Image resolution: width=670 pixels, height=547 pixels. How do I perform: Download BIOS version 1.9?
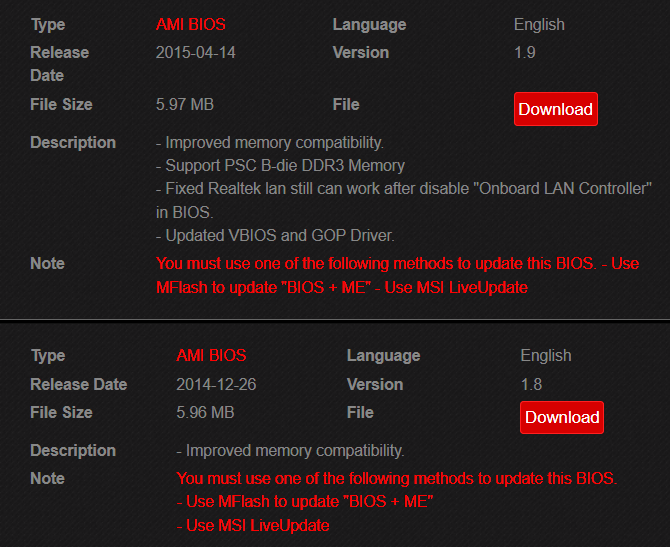[555, 109]
